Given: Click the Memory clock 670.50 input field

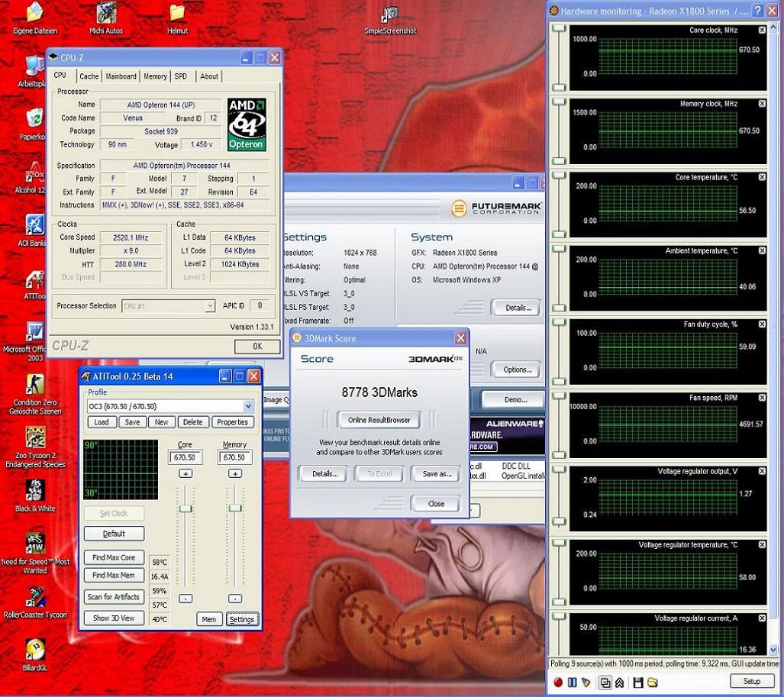Looking at the screenshot, I should click(234, 457).
